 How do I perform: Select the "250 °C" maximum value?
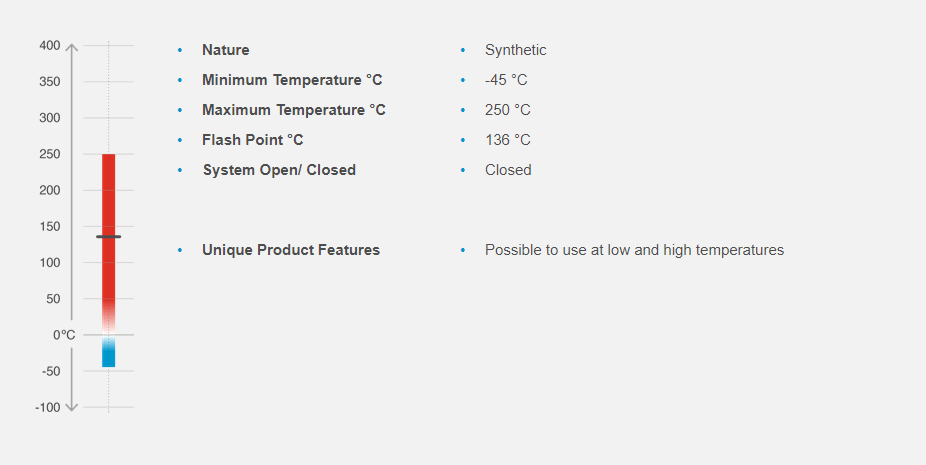508,110
